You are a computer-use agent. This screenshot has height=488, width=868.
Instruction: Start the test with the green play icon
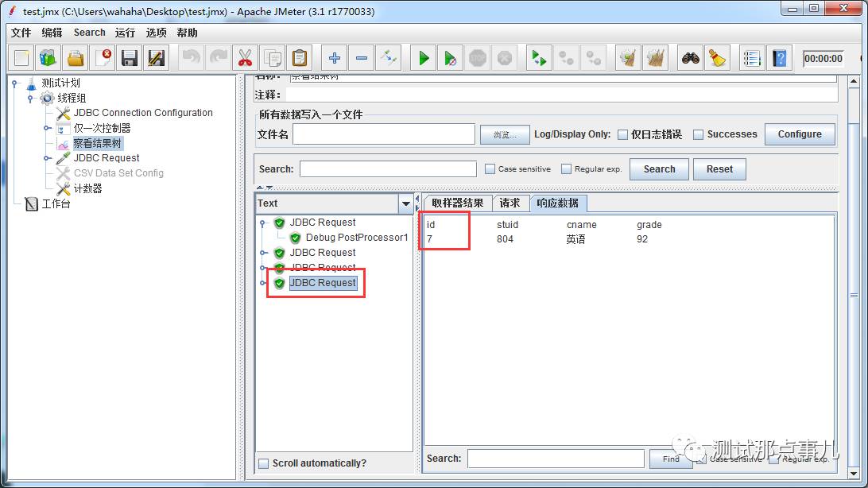click(424, 58)
